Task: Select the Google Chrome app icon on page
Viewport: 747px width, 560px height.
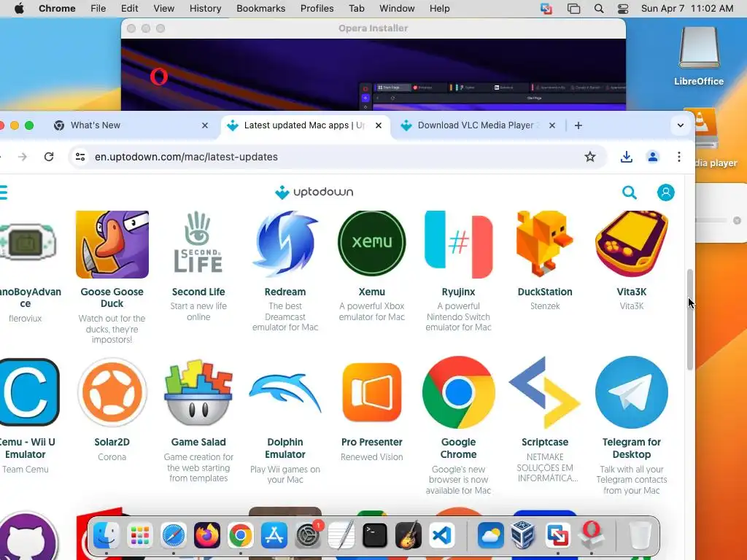Action: click(x=458, y=392)
